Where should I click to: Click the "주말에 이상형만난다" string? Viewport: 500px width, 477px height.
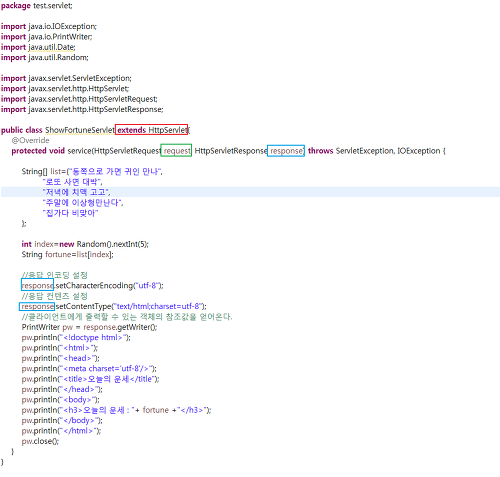tap(82, 203)
